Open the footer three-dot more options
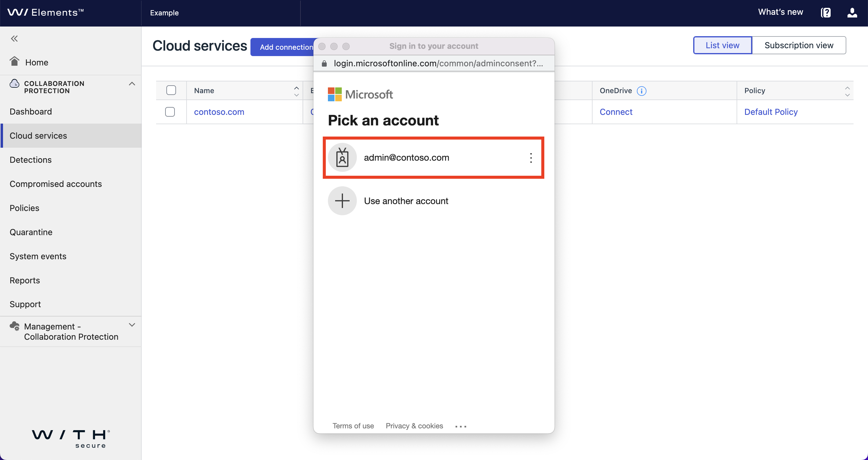Screen dimensions: 868x460 point(461,426)
